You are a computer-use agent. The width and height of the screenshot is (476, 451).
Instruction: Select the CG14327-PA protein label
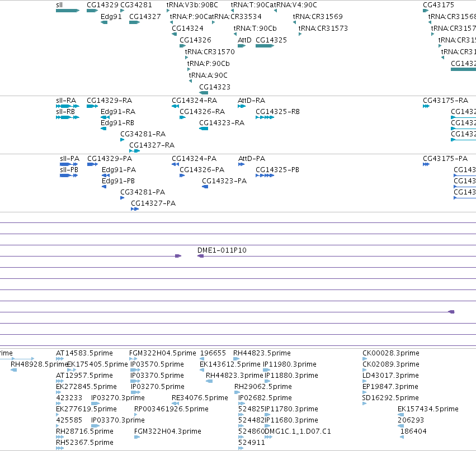(153, 203)
